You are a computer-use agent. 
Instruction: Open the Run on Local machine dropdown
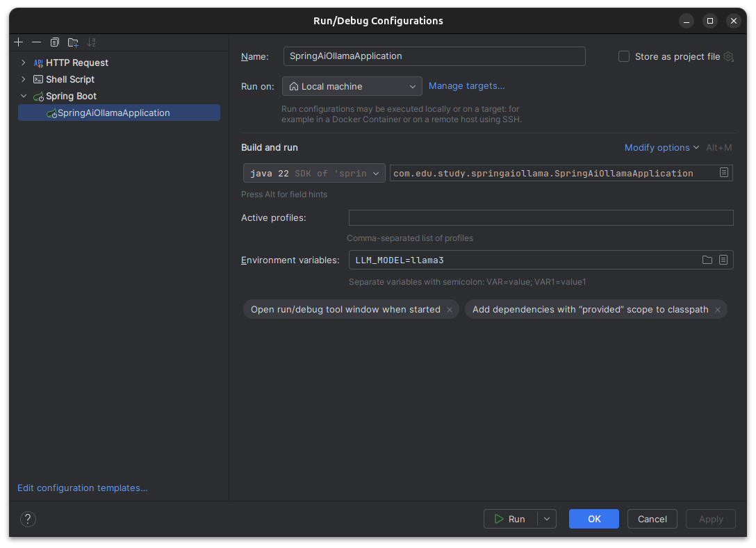coord(352,86)
